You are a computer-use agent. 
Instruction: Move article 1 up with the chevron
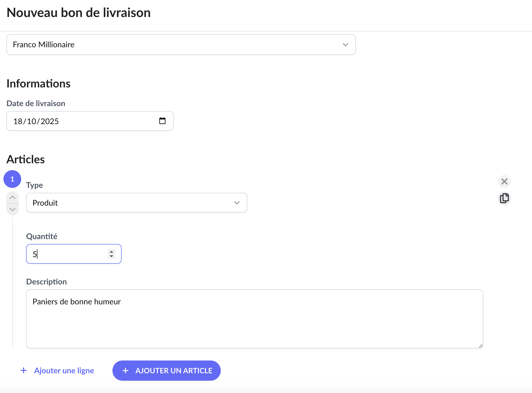pyautogui.click(x=13, y=197)
